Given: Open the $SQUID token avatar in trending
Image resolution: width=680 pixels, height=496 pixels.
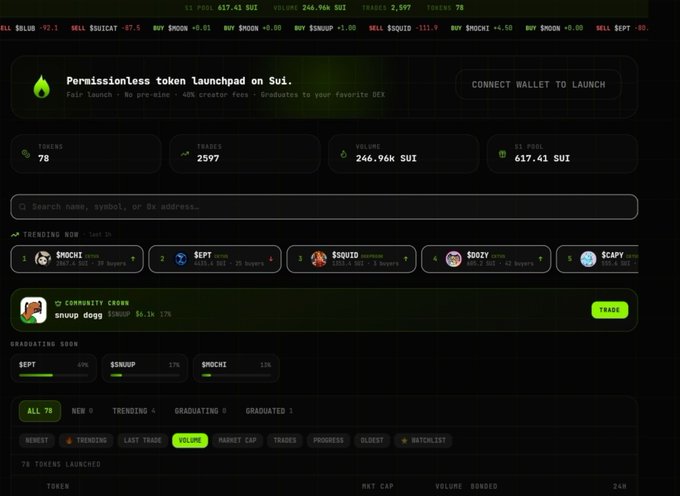Looking at the screenshot, I should click(319, 259).
